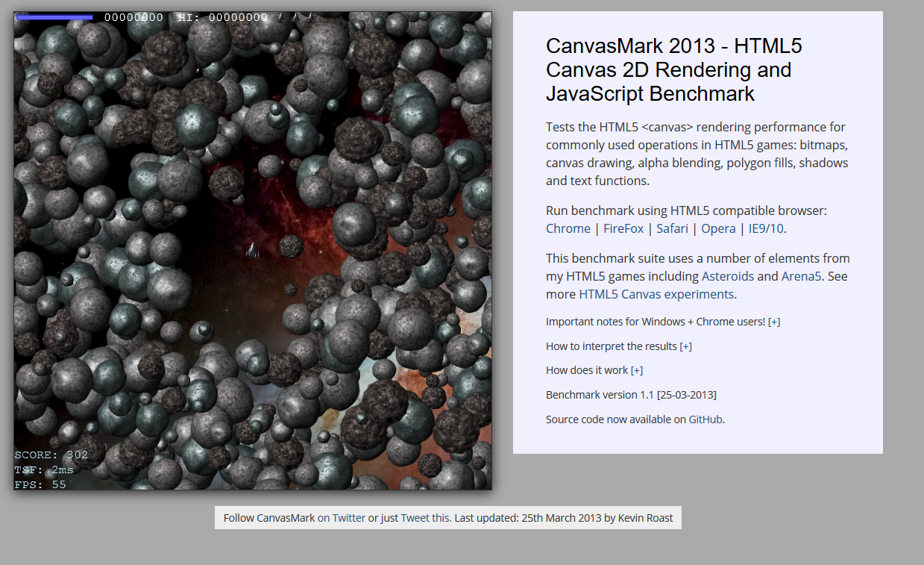Viewport: 924px width, 565px height.
Task: Click the HI: 00000000 high score text
Action: pos(223,17)
